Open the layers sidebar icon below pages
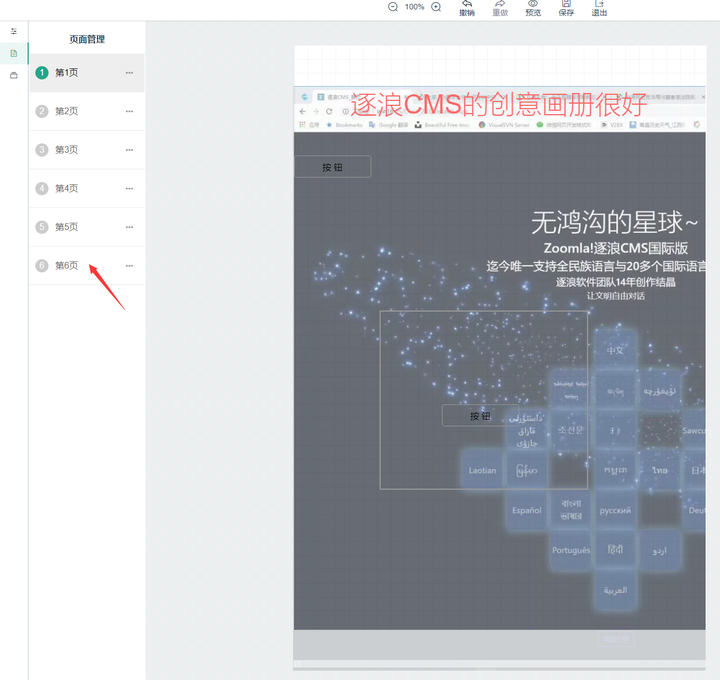Viewport: 720px width, 680px height. pos(14,75)
